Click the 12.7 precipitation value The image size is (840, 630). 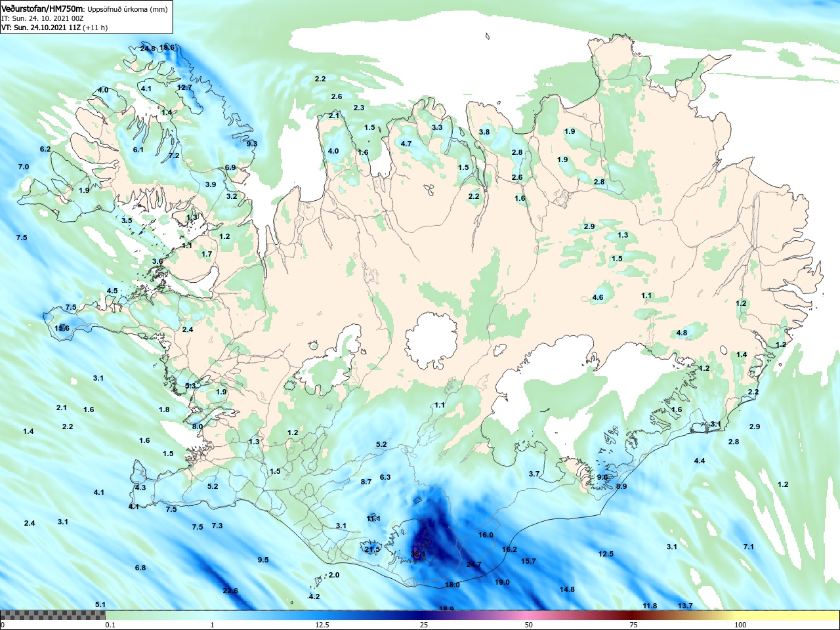pos(184,87)
